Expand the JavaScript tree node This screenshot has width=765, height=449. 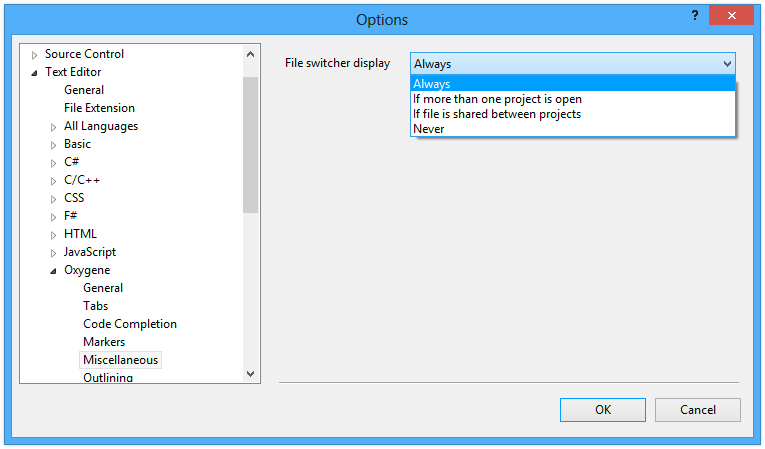click(54, 253)
